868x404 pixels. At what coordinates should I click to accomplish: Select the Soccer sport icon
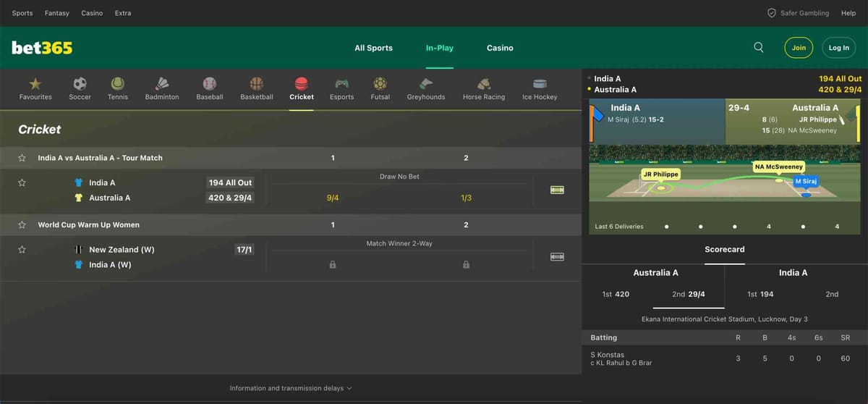click(80, 84)
